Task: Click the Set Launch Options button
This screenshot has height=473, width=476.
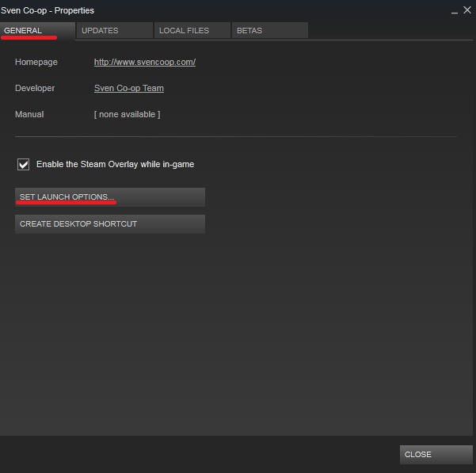Action: [110, 197]
